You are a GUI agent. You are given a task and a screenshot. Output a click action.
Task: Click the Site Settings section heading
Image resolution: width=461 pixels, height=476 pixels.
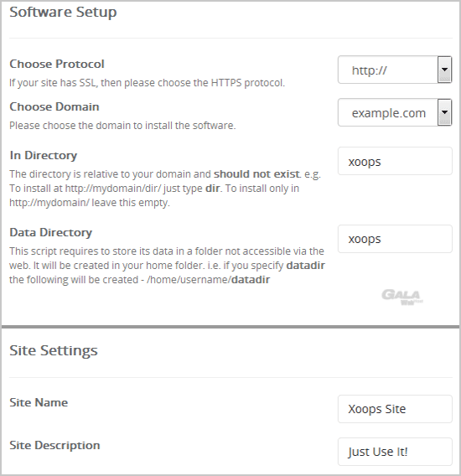(54, 350)
